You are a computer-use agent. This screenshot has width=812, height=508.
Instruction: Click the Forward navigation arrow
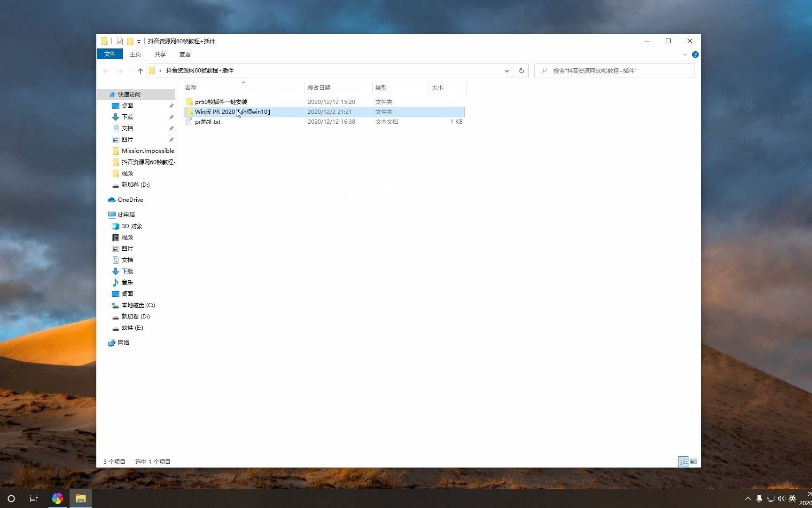119,71
